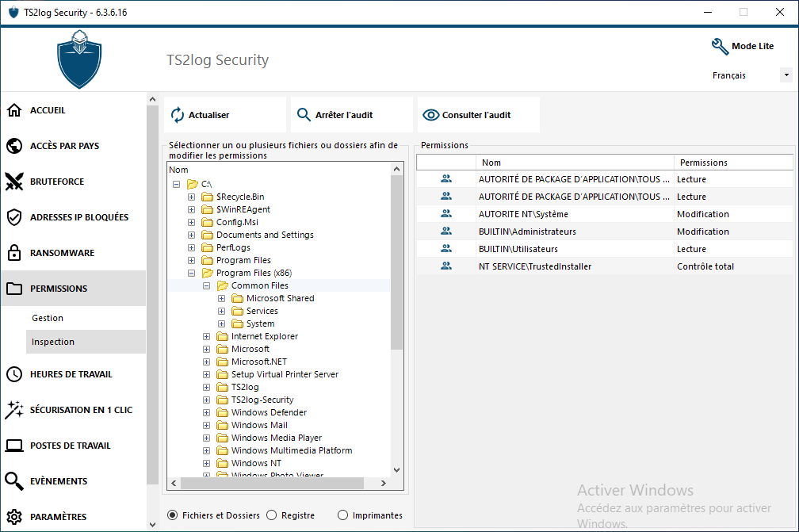Open the Ransomware menu section
Viewport: 799px width, 532px height.
74,253
